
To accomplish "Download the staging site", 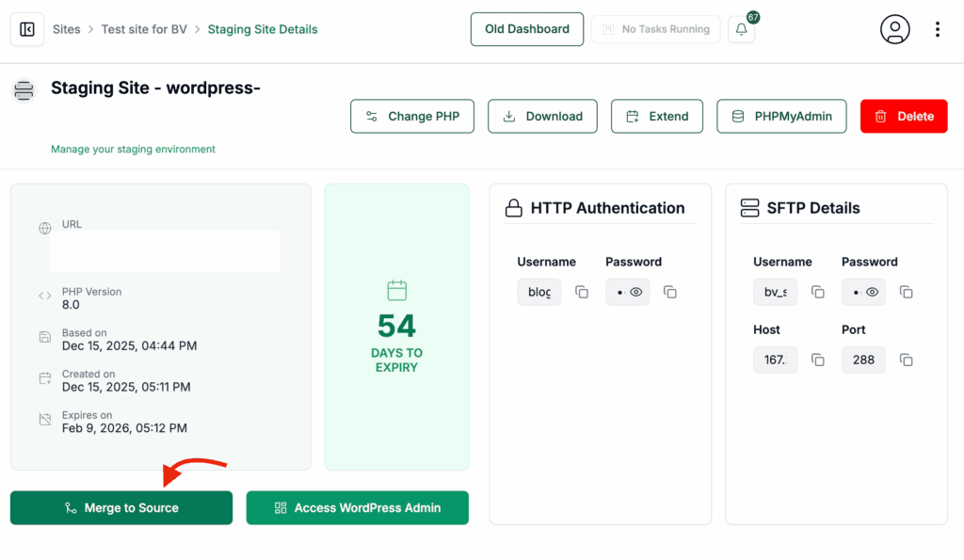I will 542,116.
